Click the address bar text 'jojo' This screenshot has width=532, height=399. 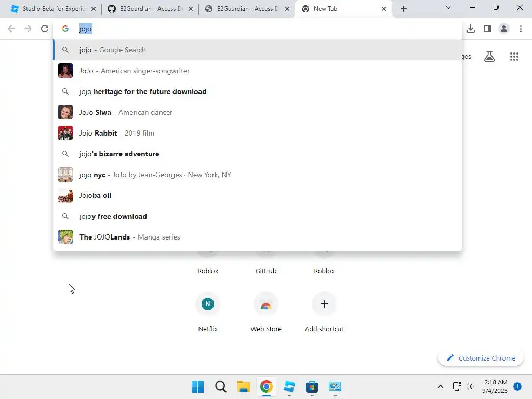pos(86,29)
